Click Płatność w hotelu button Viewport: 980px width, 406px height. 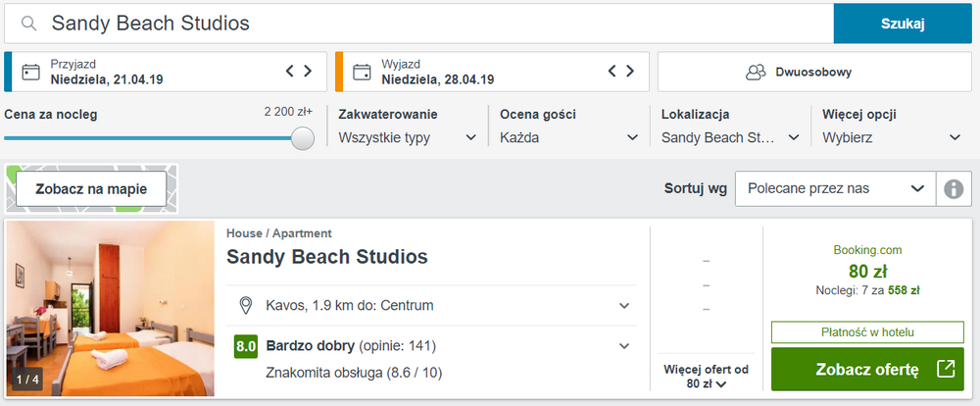tap(867, 332)
